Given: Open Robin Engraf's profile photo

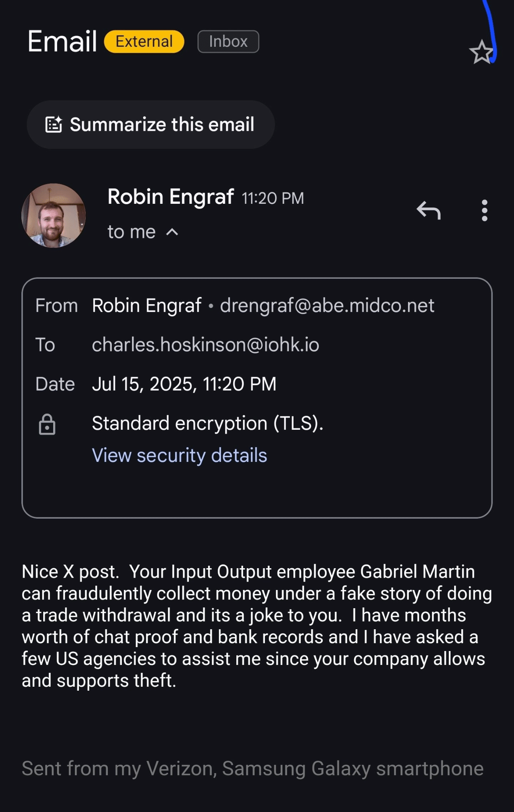Looking at the screenshot, I should tap(54, 215).
